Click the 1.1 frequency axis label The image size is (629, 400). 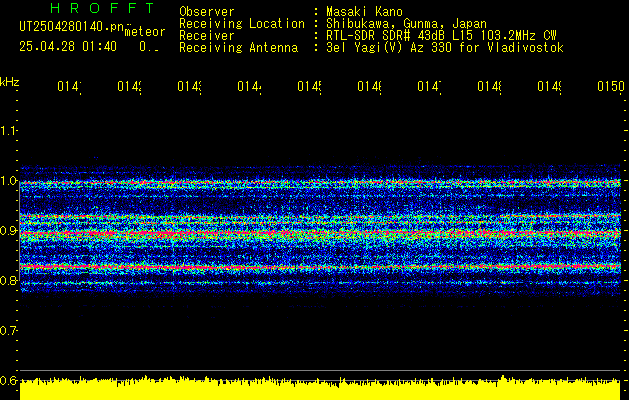click(x=8, y=130)
